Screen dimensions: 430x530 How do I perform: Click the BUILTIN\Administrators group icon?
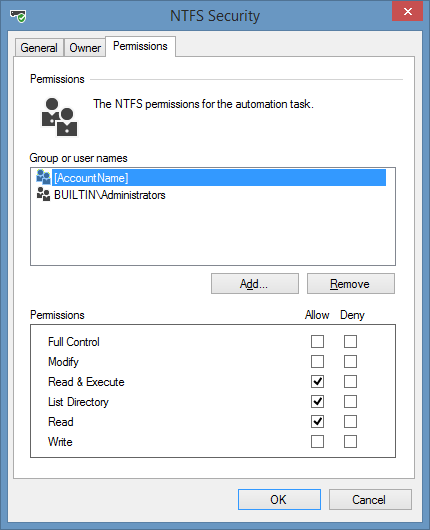pos(43,194)
